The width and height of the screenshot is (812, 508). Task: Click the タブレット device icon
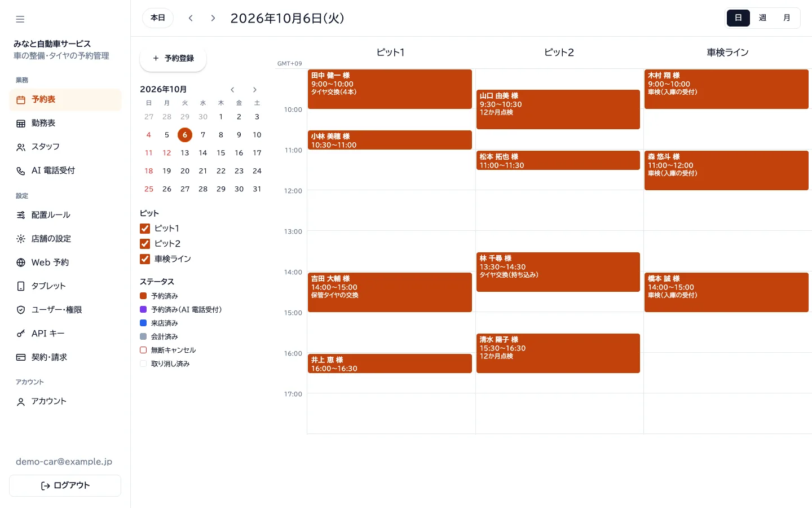pyautogui.click(x=21, y=286)
